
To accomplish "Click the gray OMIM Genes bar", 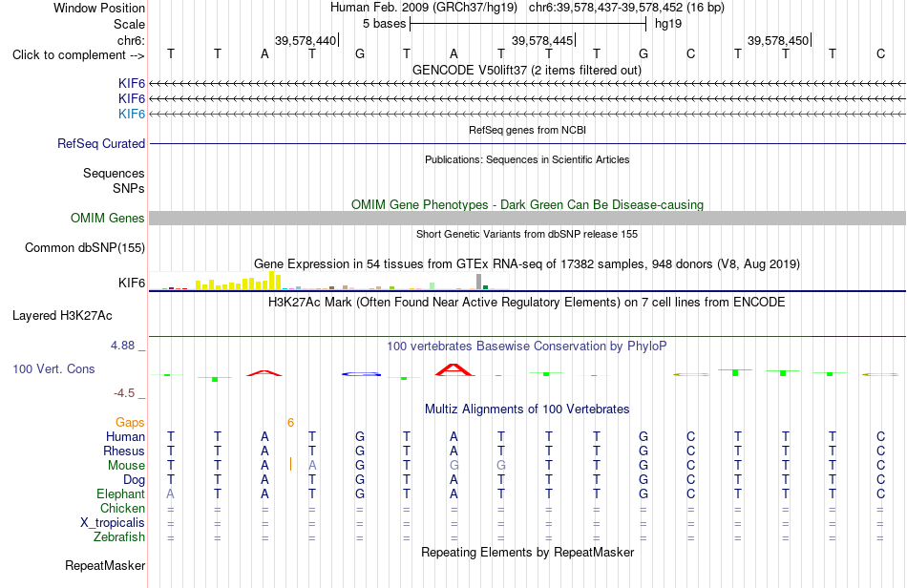I will 527,218.
